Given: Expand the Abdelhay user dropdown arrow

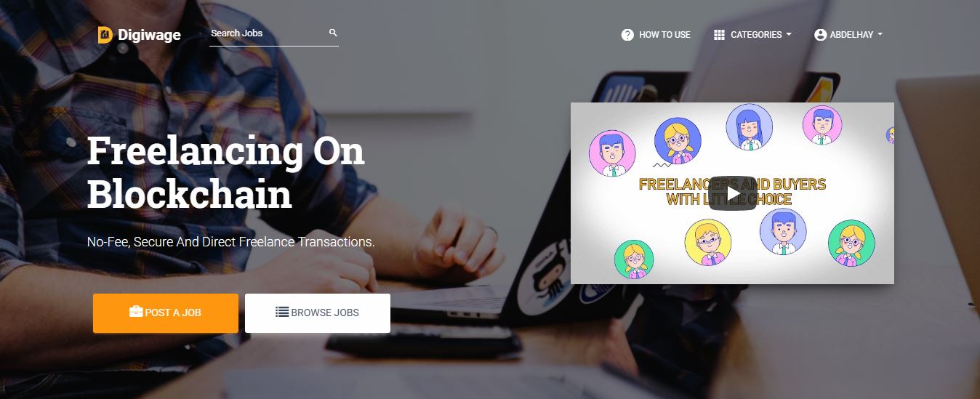Looking at the screenshot, I should [880, 35].
